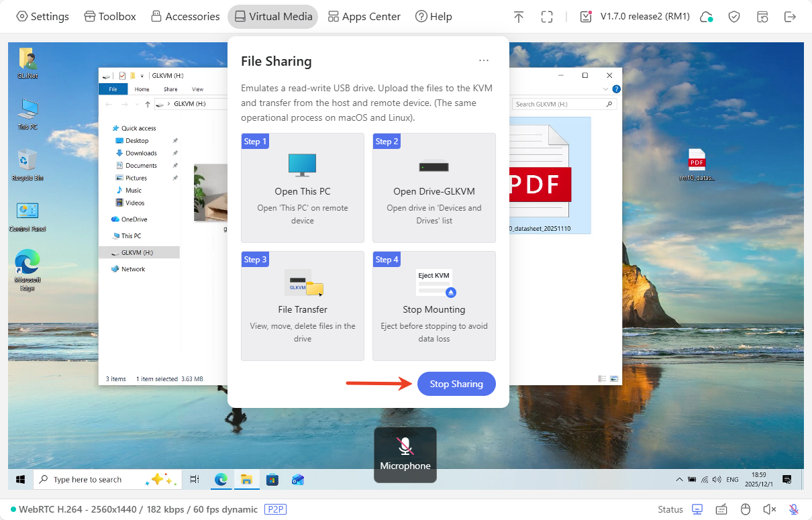Open the Settings menu

click(x=42, y=17)
